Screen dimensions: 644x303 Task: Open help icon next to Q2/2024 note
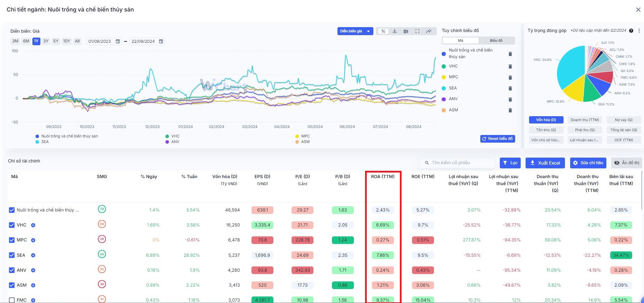(x=631, y=31)
